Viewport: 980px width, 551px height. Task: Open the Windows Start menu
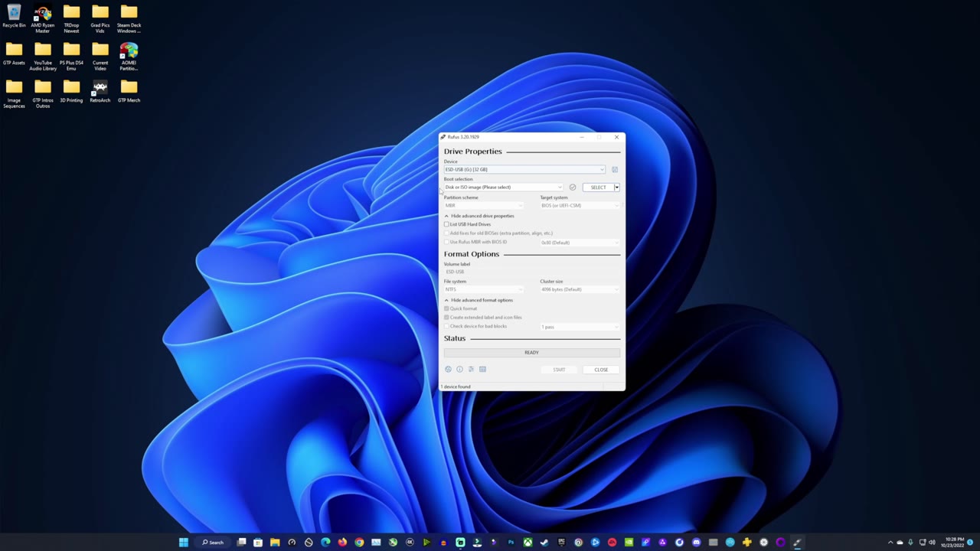coord(183,543)
